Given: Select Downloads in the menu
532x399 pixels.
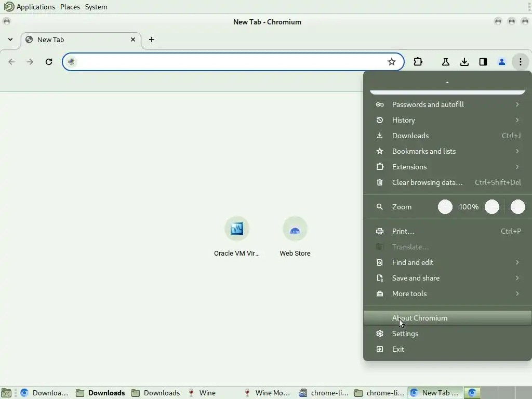Looking at the screenshot, I should pyautogui.click(x=447, y=136).
